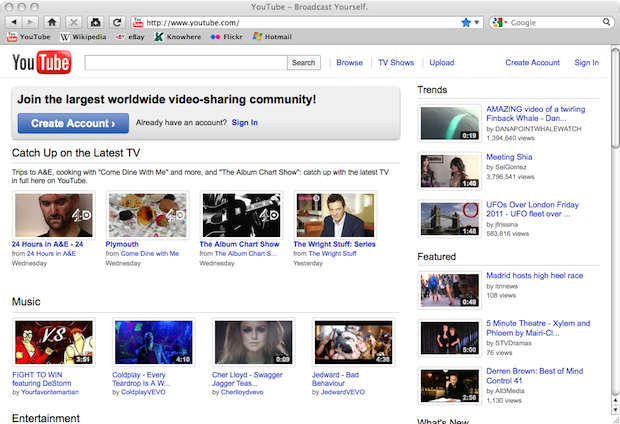The height and width of the screenshot is (424, 620).
Task: Click 'Come Dine with Me' show link
Action: (150, 254)
